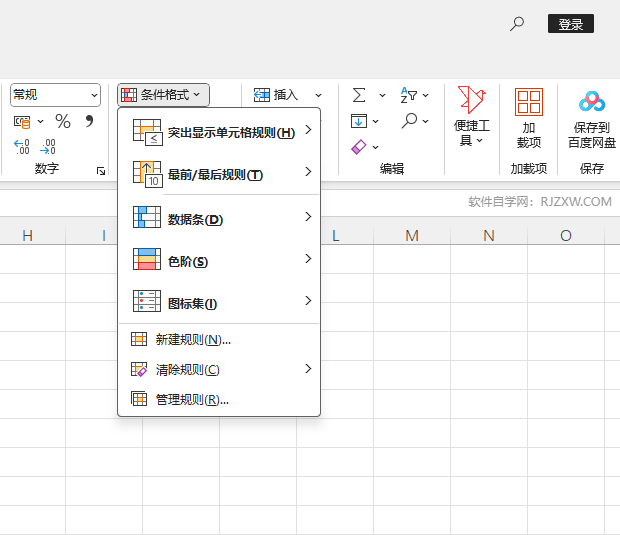Open 突出显示单元格规则(H) submenu

click(219, 132)
